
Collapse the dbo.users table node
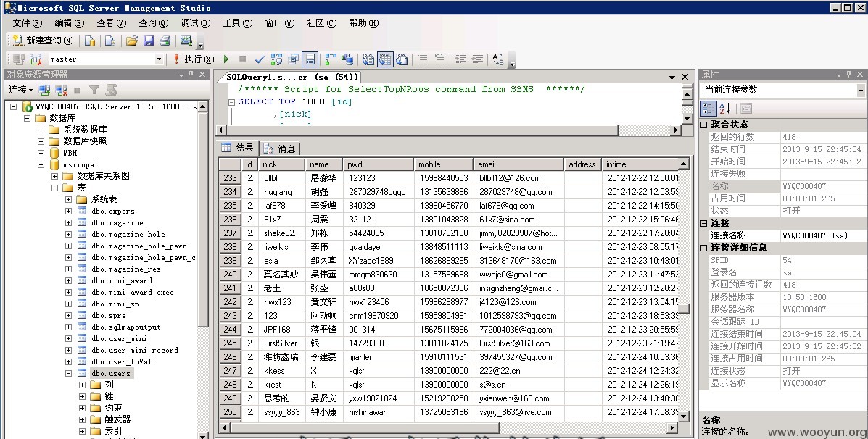[69, 374]
